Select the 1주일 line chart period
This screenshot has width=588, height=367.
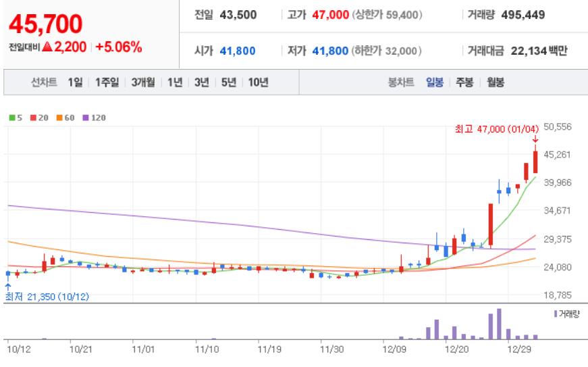coord(107,82)
